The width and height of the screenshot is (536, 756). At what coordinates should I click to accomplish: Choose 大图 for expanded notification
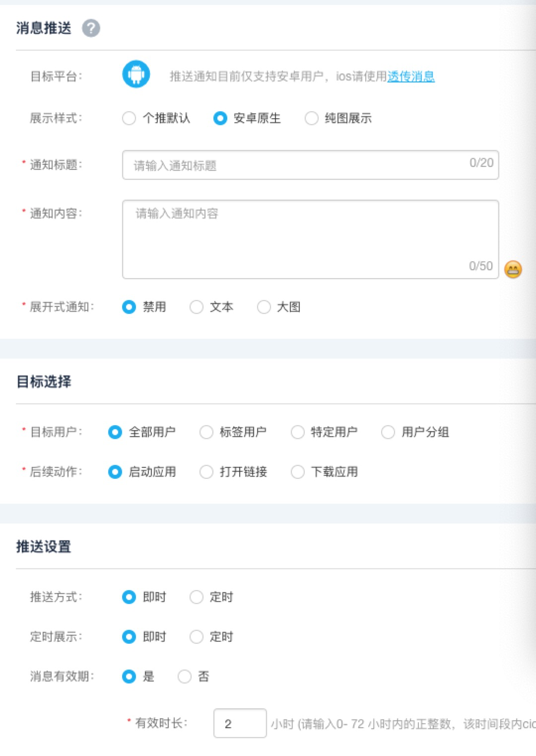pos(263,307)
